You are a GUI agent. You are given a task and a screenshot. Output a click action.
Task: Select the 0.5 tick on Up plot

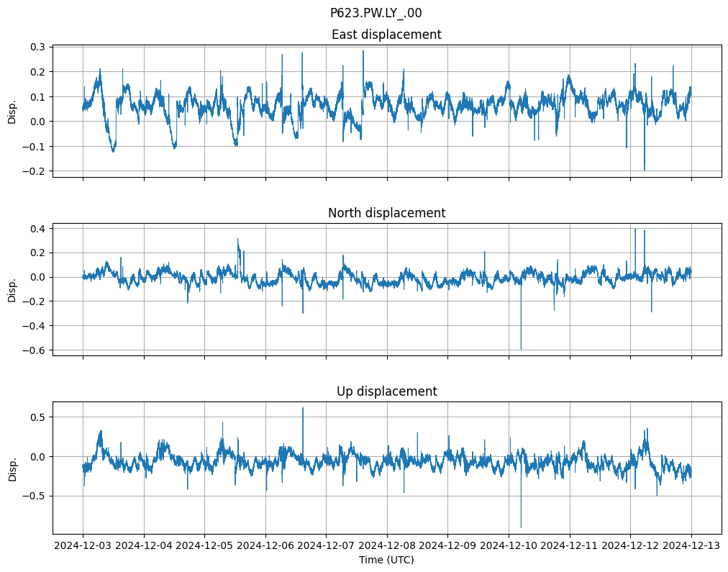[37, 417]
